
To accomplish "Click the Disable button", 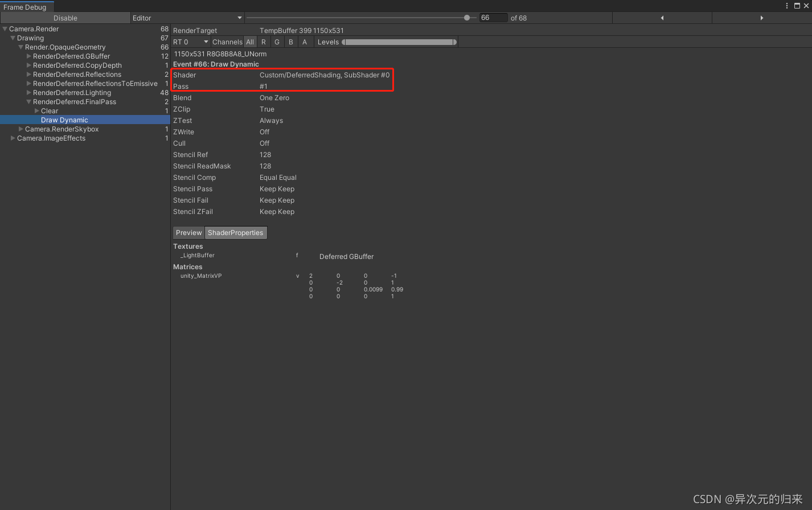I will click(64, 18).
